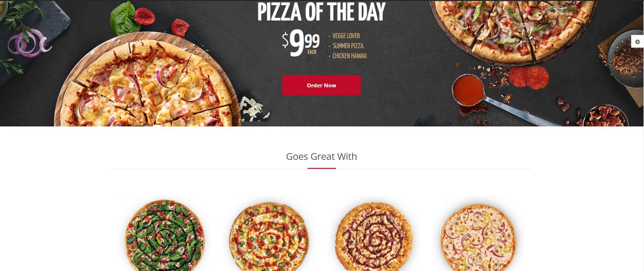
Task: Click the PIZZA OF THE DAY title
Action: pos(321,12)
